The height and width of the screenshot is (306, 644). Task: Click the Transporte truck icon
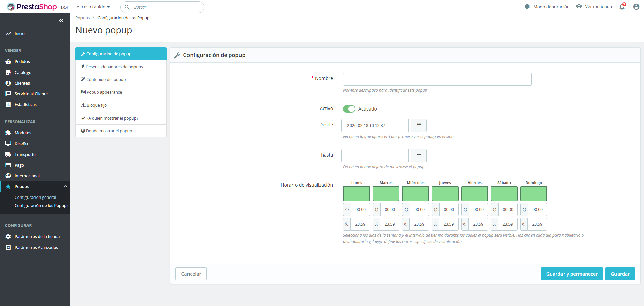click(8, 155)
